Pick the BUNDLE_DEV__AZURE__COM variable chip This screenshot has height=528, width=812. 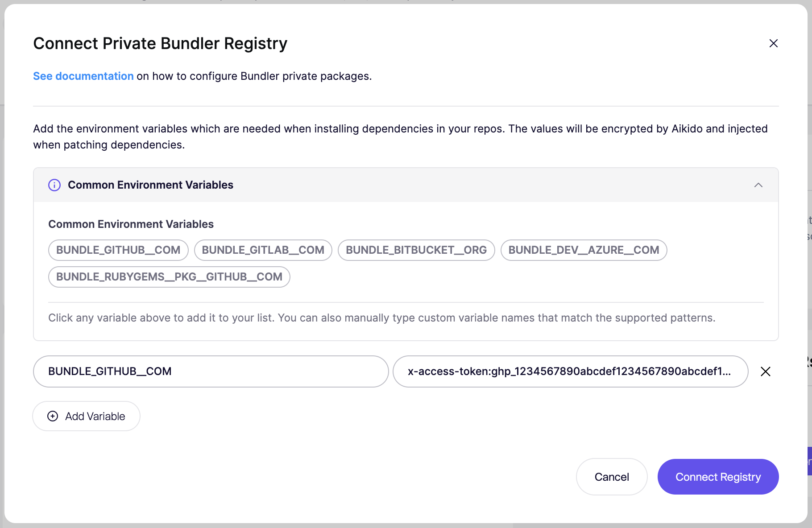583,250
